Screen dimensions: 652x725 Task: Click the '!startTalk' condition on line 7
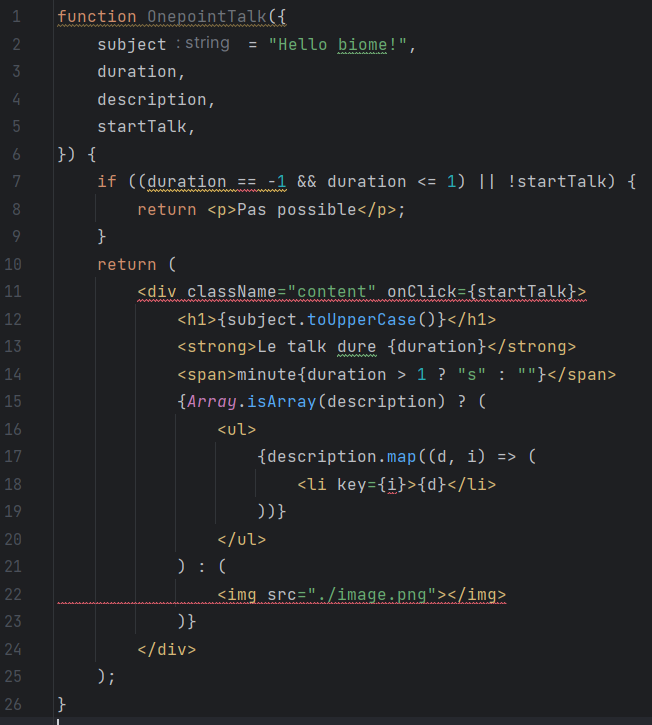point(557,182)
